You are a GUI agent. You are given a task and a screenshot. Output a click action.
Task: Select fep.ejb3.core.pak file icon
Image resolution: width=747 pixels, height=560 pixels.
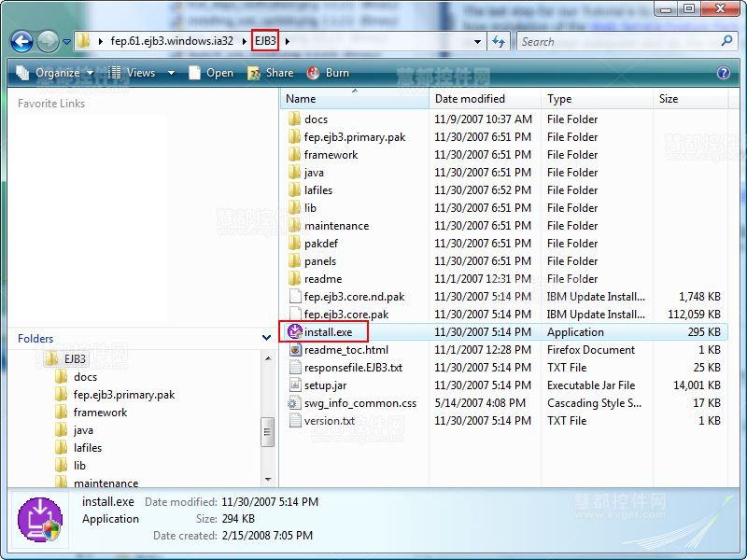tap(295, 314)
